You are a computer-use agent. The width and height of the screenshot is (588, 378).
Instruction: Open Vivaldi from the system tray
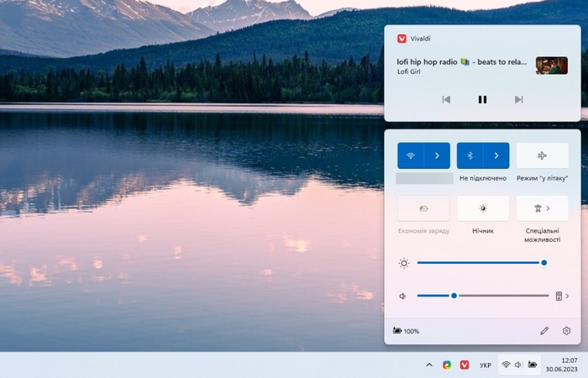[x=465, y=365]
